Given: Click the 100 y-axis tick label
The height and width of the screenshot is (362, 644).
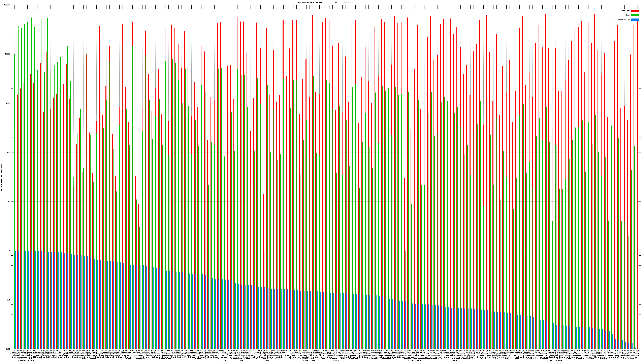Looking at the screenshot, I should click(9, 152).
